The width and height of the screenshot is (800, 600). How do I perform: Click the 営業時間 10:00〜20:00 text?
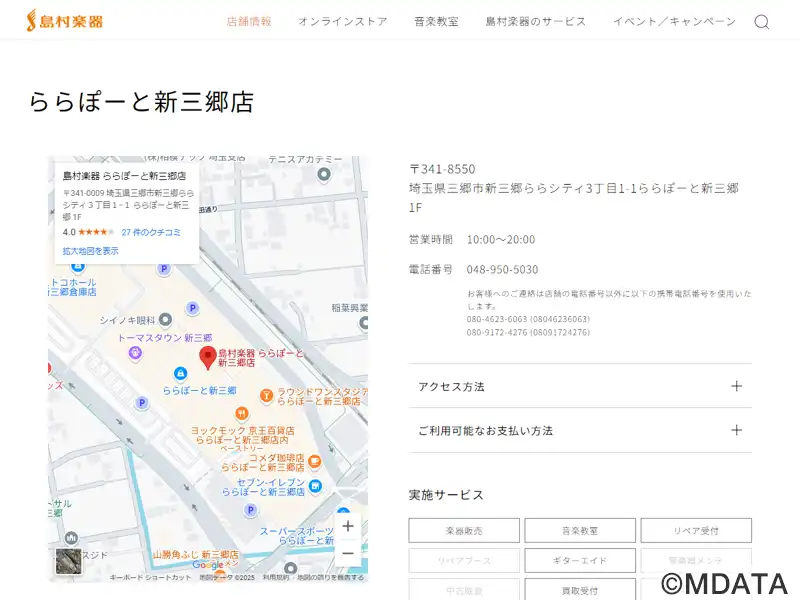pyautogui.click(x=472, y=239)
